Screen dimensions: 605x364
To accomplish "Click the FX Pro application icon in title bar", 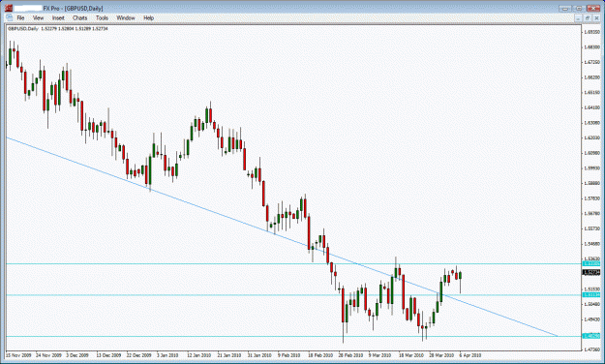I will [x=9, y=8].
